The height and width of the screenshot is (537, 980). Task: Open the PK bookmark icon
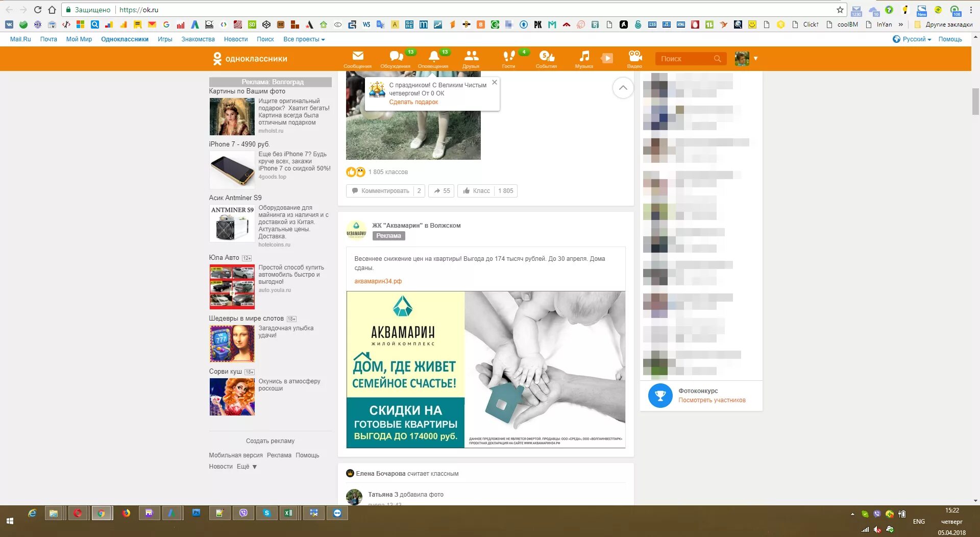(x=538, y=24)
